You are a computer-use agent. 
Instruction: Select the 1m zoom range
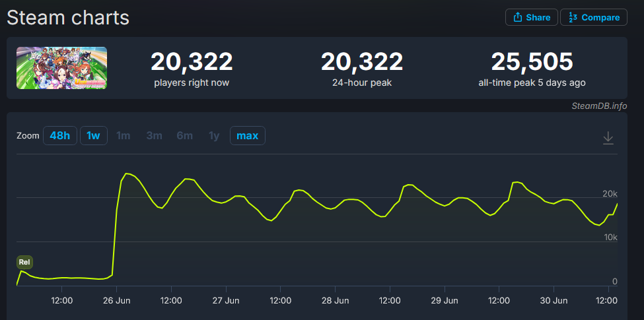(x=124, y=136)
